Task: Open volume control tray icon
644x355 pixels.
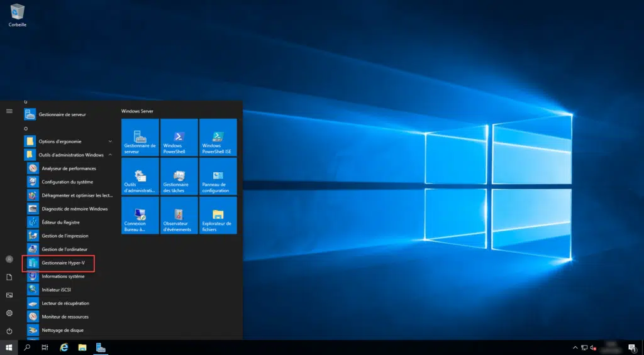Action: point(593,347)
